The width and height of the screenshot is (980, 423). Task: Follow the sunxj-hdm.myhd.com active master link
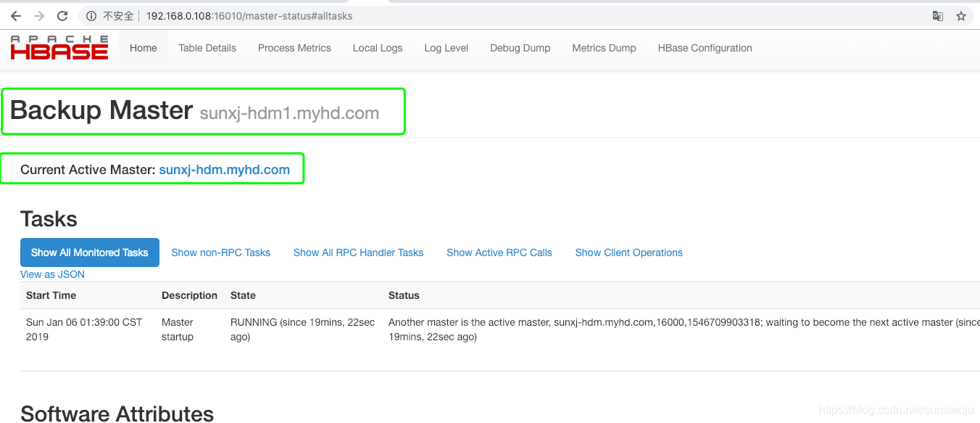224,170
